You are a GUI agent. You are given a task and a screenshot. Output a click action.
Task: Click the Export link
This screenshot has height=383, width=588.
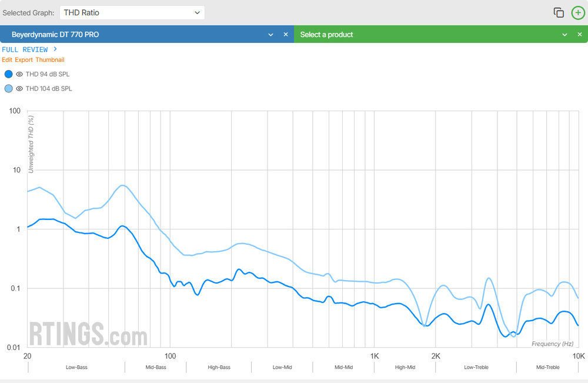24,60
